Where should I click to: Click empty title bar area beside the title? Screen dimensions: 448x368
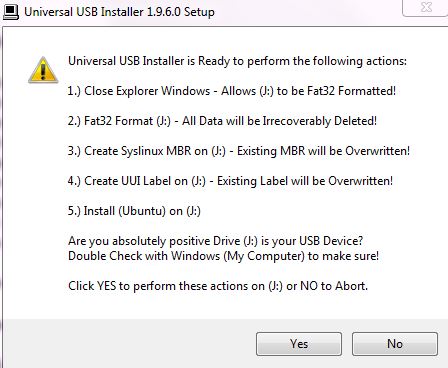coord(307,12)
